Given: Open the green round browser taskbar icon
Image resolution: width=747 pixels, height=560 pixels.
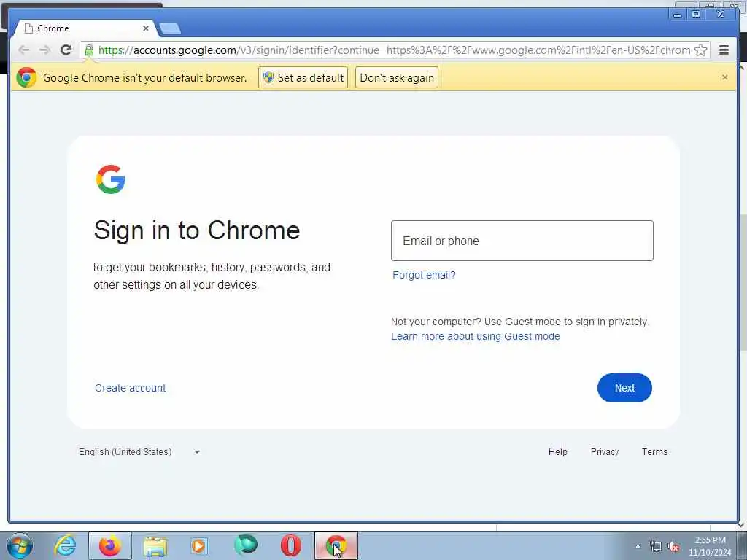Looking at the screenshot, I should (x=246, y=545).
